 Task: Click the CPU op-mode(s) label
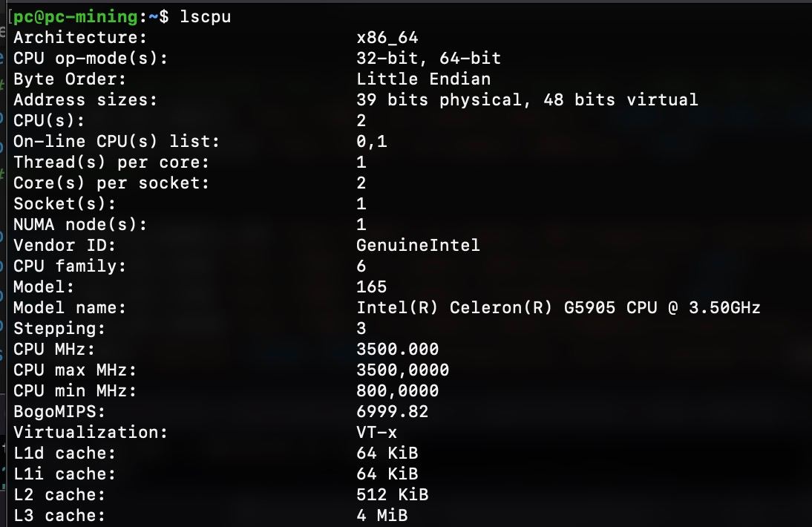pos(91,59)
